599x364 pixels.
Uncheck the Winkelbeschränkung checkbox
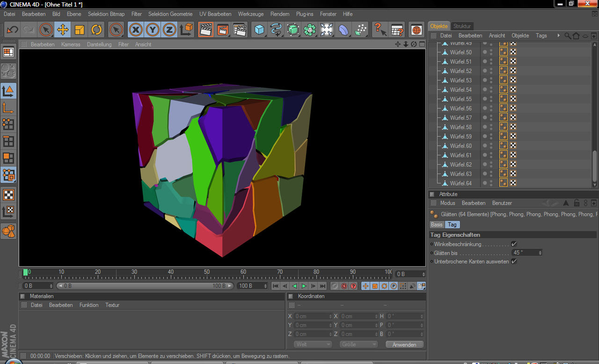(514, 244)
